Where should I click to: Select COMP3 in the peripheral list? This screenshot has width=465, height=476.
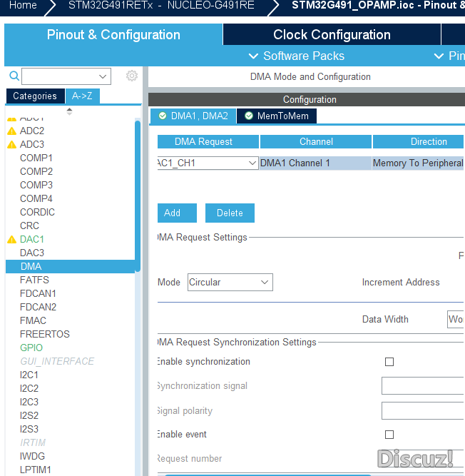(x=36, y=185)
